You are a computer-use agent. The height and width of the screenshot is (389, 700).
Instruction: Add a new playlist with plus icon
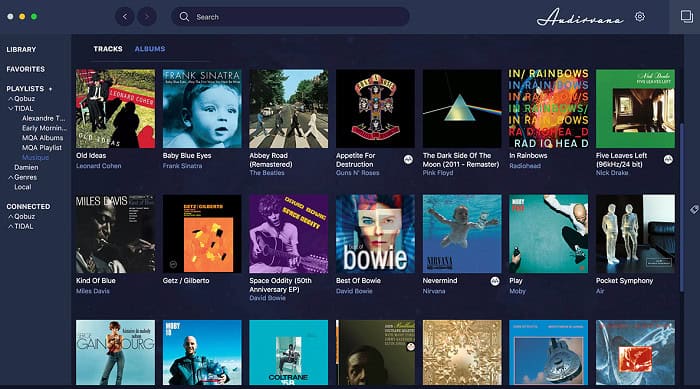[x=50, y=89]
